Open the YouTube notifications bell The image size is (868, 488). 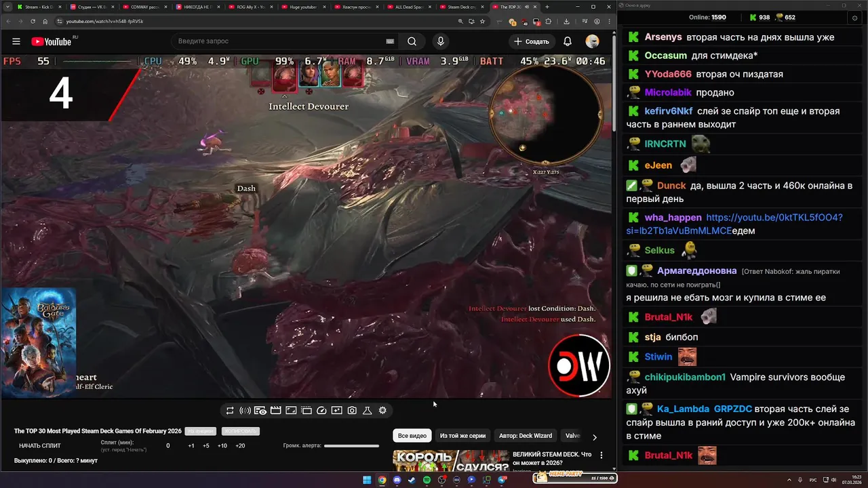pyautogui.click(x=568, y=41)
